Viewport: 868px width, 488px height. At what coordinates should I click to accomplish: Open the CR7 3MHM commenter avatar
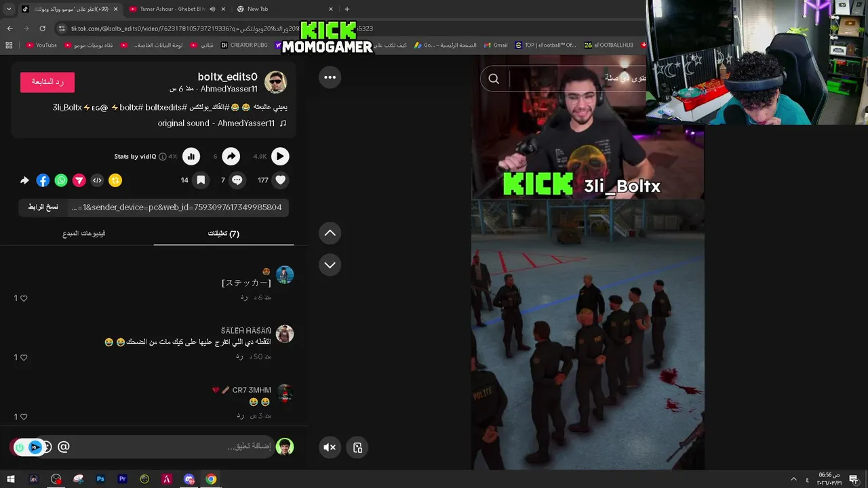coord(285,393)
